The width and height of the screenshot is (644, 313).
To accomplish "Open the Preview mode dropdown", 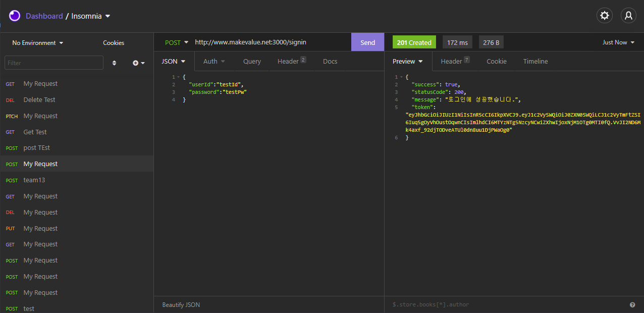I will [x=408, y=61].
